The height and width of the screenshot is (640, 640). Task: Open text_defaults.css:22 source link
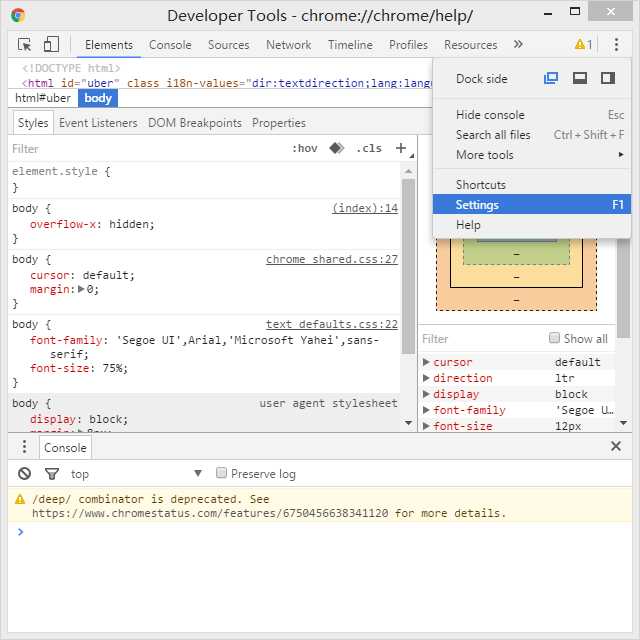point(332,324)
